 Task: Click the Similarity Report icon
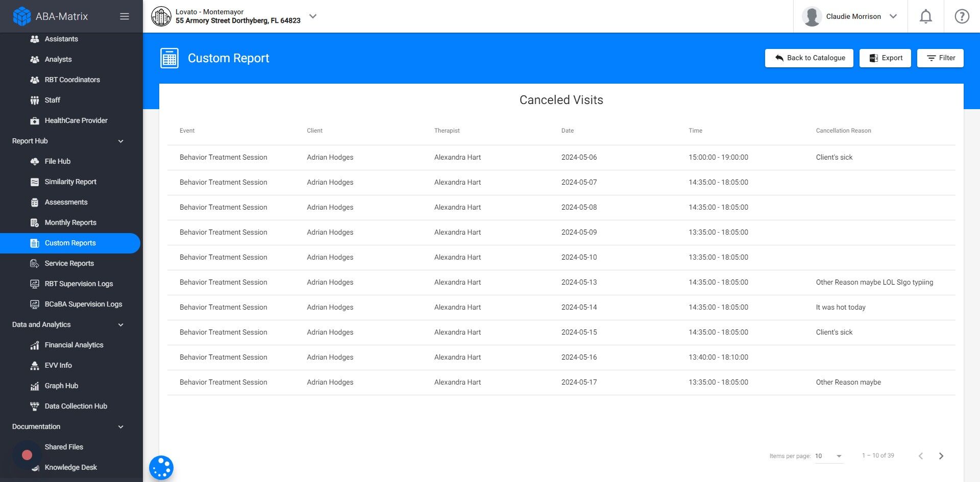pyautogui.click(x=35, y=182)
